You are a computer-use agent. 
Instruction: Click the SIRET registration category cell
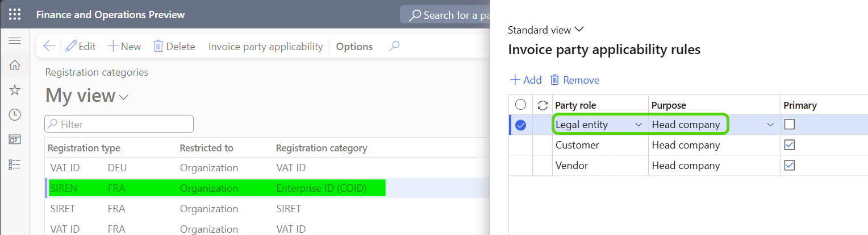pos(289,209)
